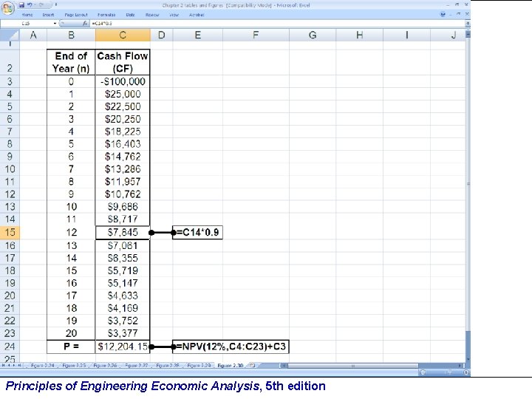Screen dimensions: 532x399
Task: Click the 'End of Year (n)' header cell
Action: click(71, 62)
